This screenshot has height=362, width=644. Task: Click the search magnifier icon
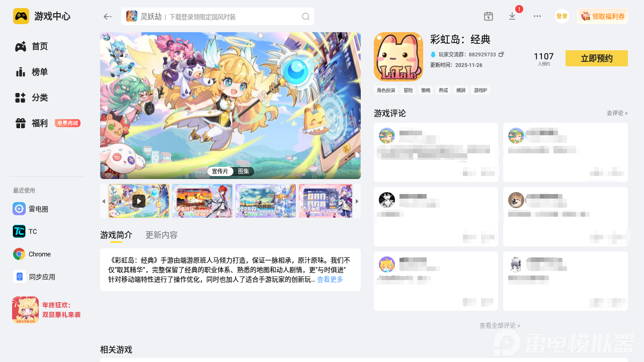[305, 17]
